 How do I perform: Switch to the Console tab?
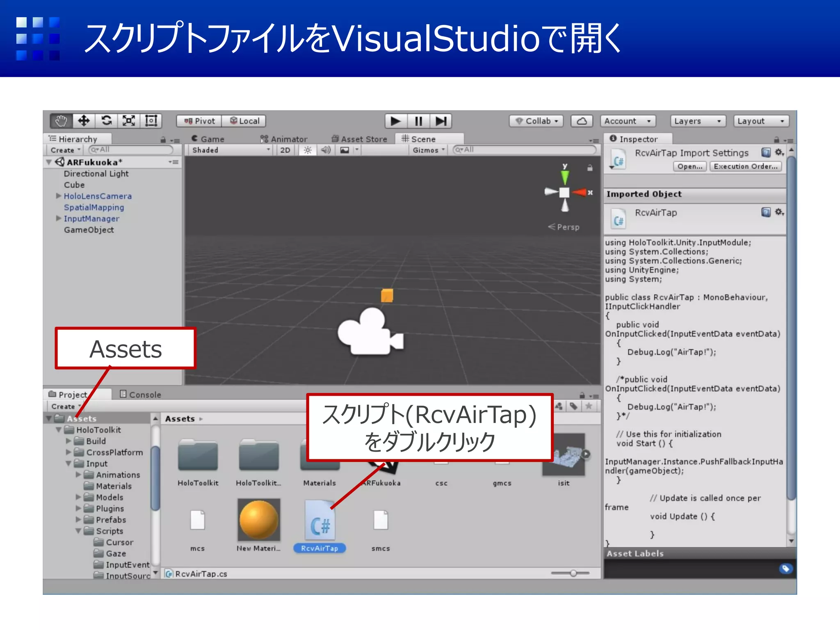tap(141, 395)
